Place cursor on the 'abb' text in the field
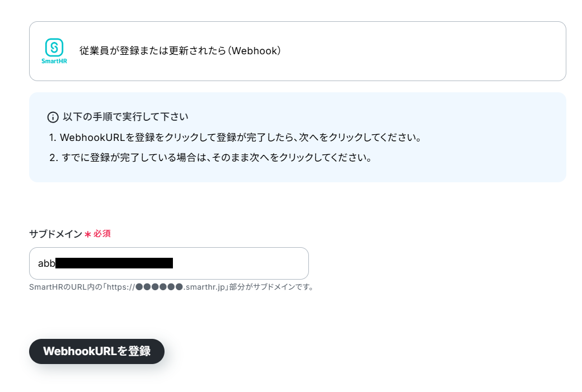This screenshot has width=582, height=392. tap(46, 263)
